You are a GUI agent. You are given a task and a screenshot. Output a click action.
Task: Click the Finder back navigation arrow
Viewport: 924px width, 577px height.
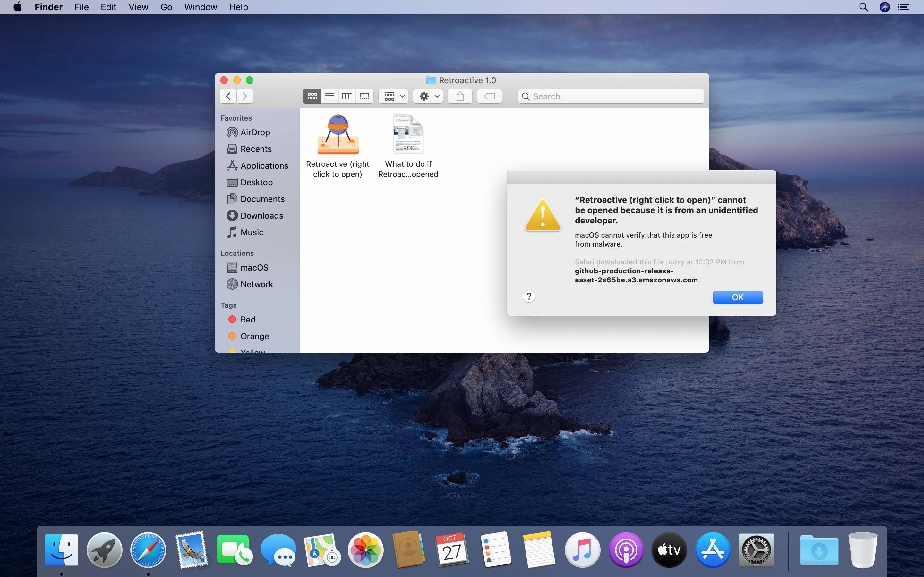click(x=228, y=96)
